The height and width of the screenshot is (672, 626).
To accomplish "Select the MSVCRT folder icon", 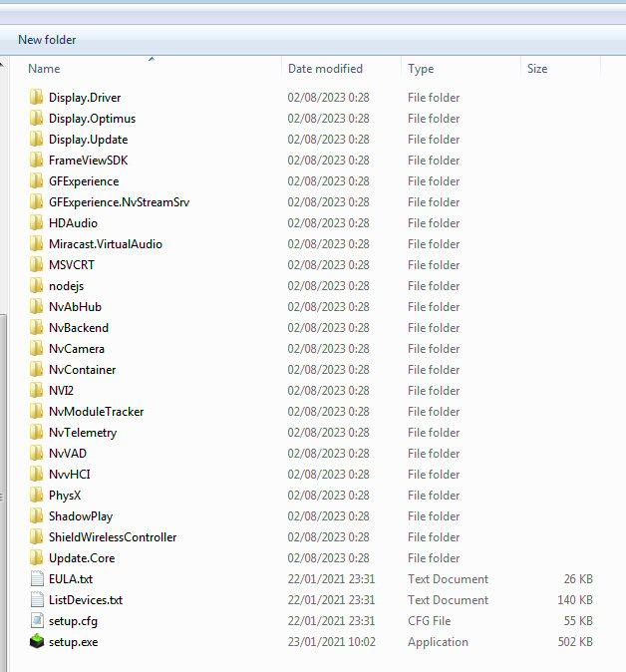I will [37, 265].
